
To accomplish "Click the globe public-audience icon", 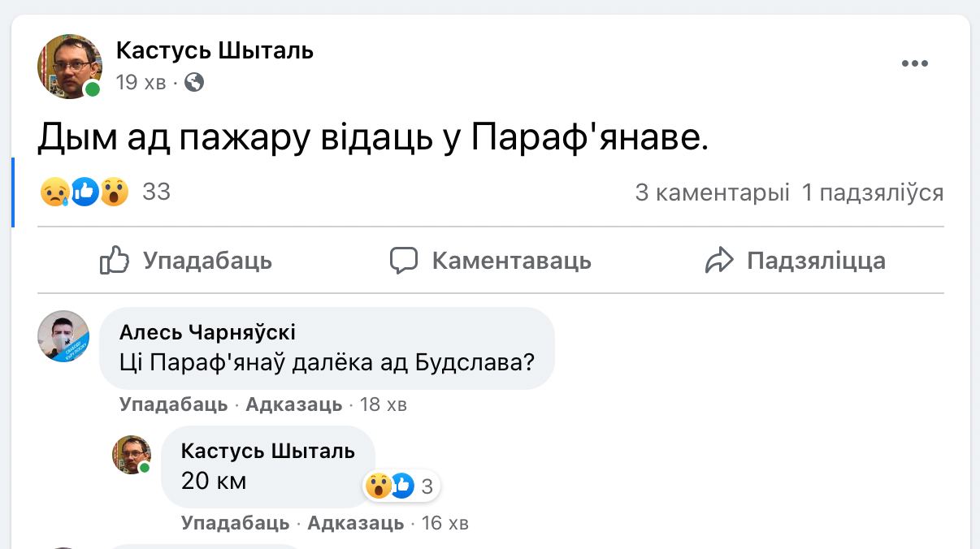I will pyautogui.click(x=194, y=82).
